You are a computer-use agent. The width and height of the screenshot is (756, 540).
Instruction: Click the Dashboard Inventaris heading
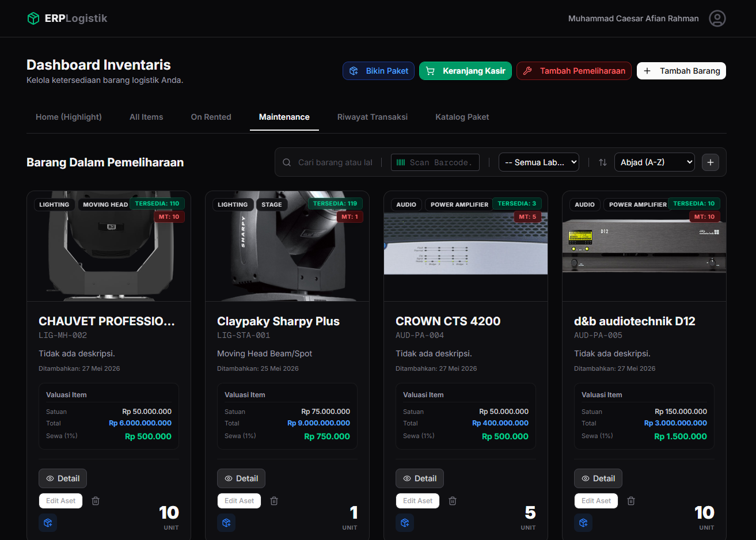tap(98, 64)
